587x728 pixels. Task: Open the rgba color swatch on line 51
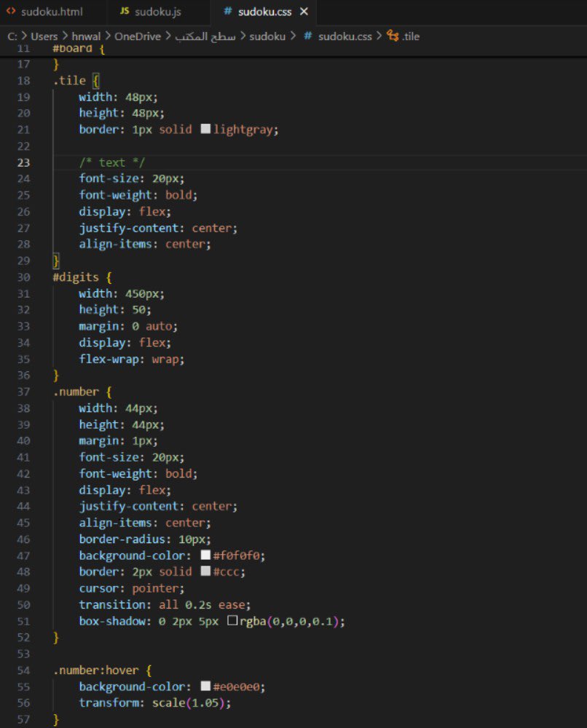[x=232, y=620]
